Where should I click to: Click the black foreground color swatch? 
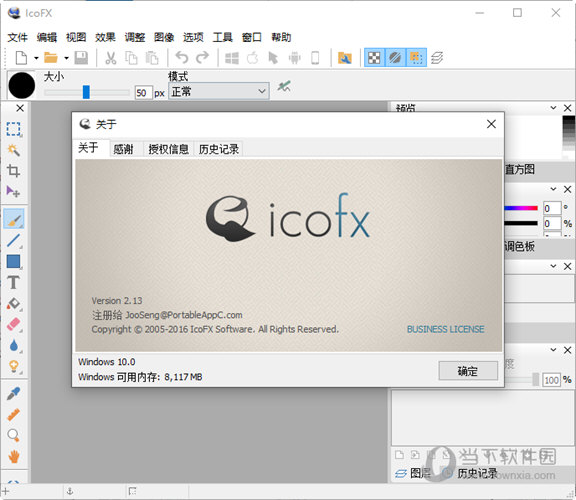(22, 85)
